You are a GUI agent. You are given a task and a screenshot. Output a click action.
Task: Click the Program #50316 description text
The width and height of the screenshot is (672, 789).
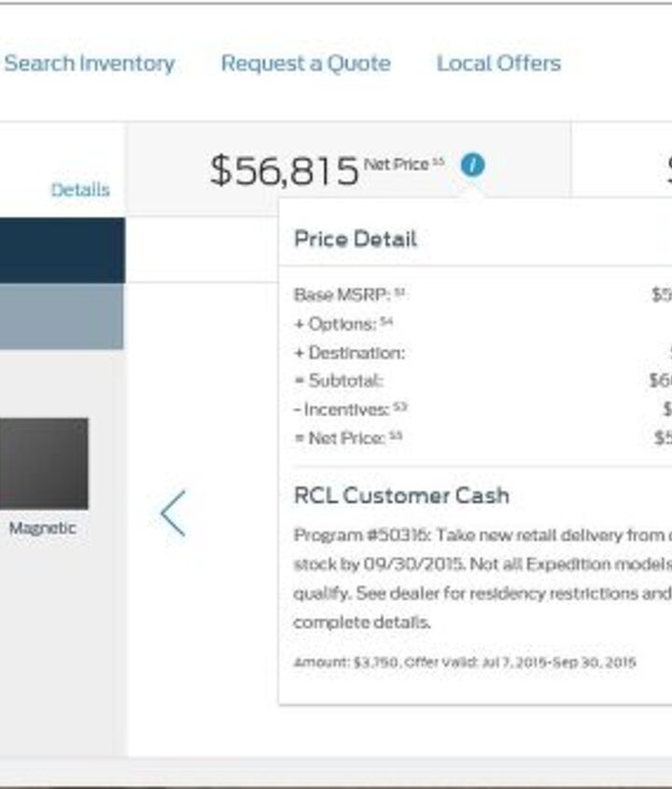[476, 578]
